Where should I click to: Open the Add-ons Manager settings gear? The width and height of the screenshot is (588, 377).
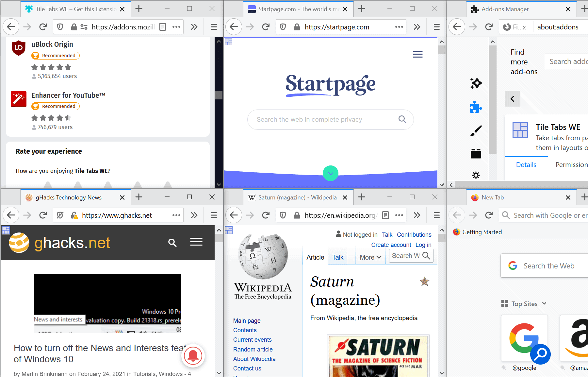click(476, 175)
